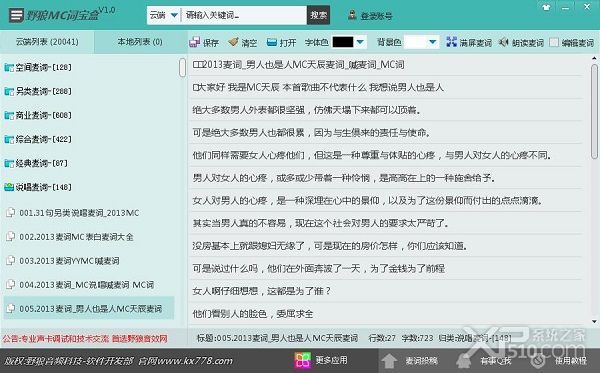
Task: Expand the font color dropdown arrow
Action: [x=360, y=42]
